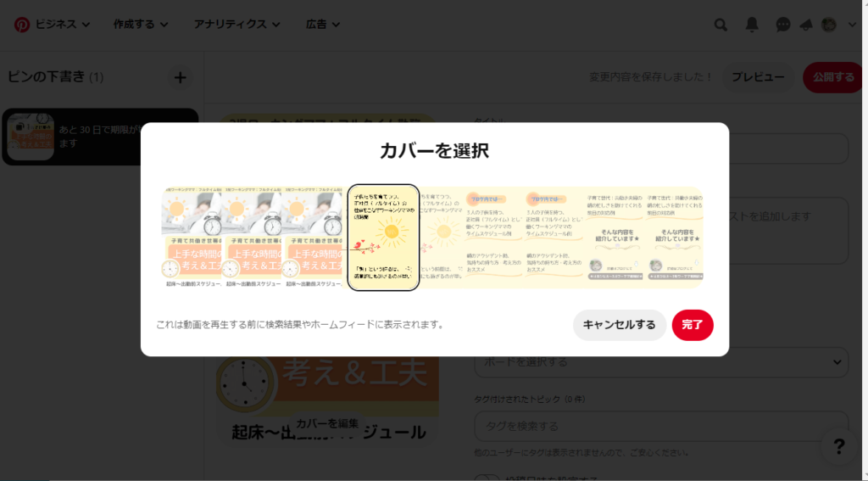Open the messages speech bubble icon
Viewport: 868px width, 481px height.
click(782, 25)
